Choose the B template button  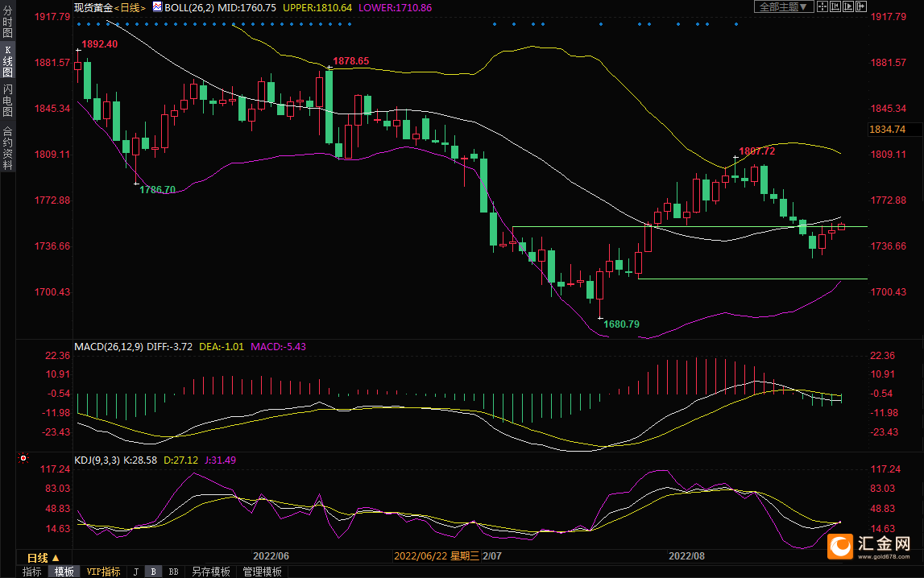153,572
